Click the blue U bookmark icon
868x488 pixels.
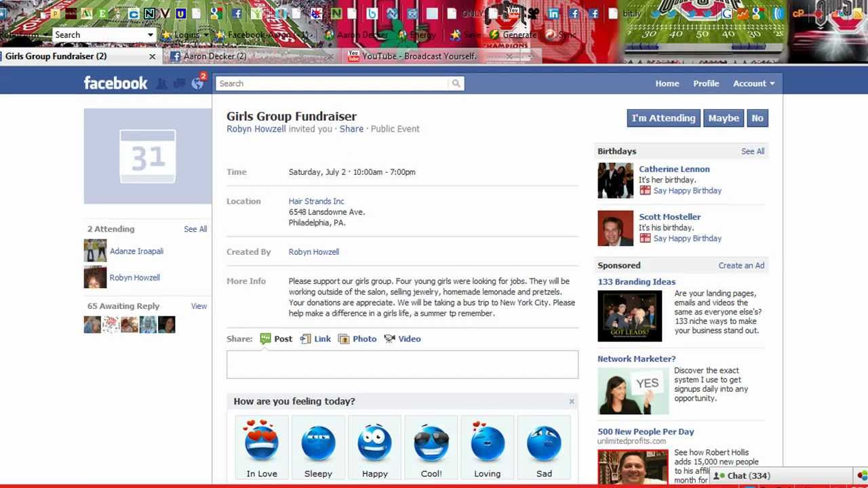click(x=181, y=14)
